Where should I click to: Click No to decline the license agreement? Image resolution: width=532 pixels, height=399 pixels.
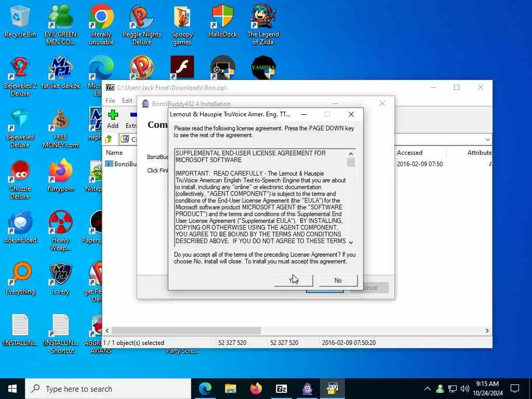338,280
